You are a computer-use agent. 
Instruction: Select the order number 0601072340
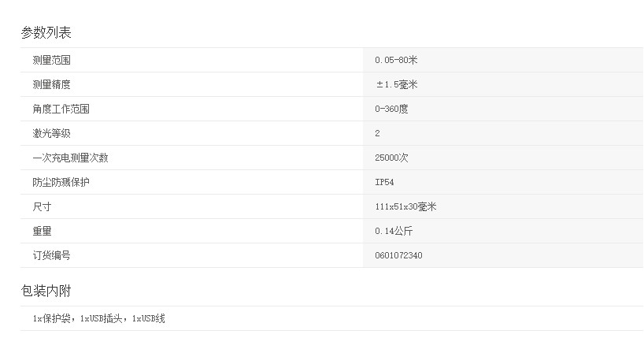click(398, 255)
